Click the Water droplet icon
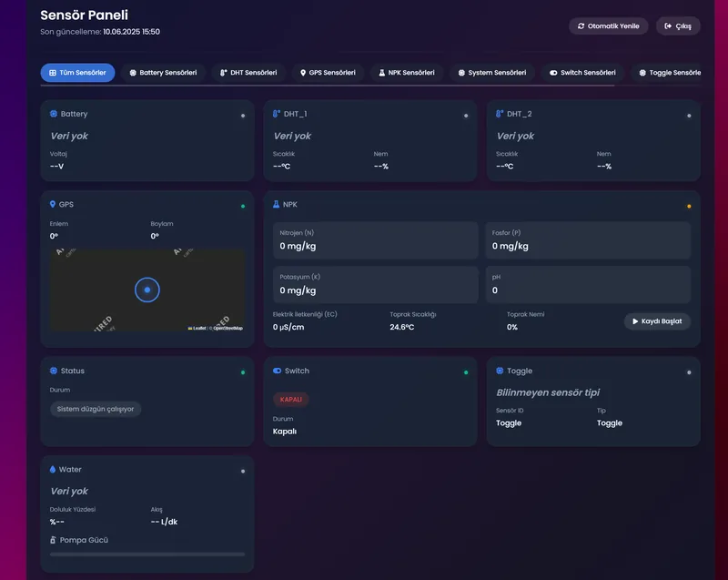Viewport: 728px width, 580px height. pyautogui.click(x=53, y=470)
